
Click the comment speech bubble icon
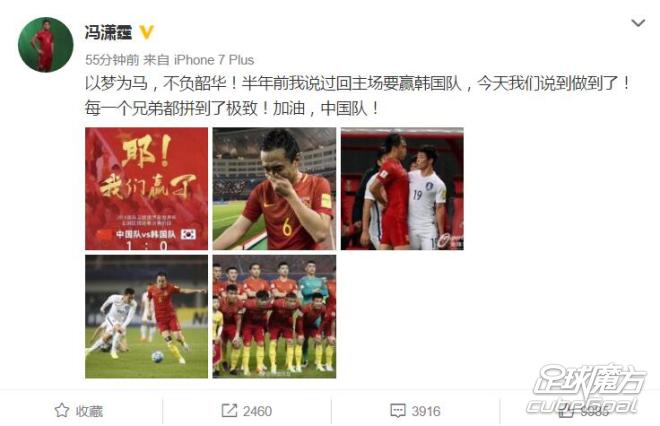(398, 411)
